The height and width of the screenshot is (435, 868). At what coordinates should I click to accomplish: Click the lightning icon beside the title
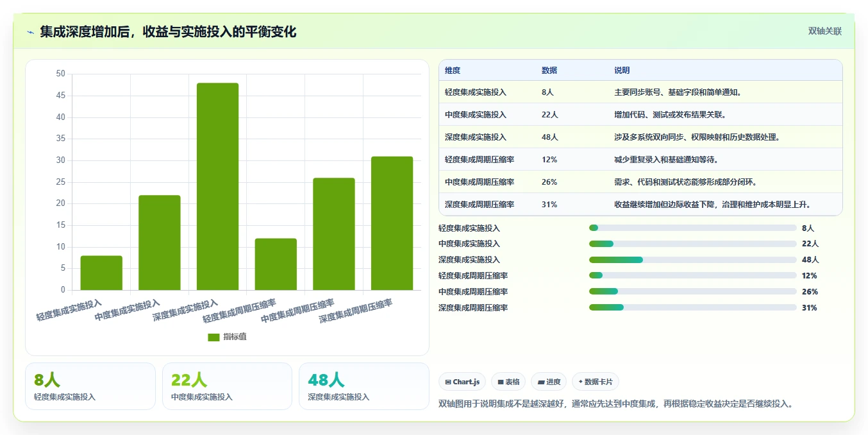[31, 32]
